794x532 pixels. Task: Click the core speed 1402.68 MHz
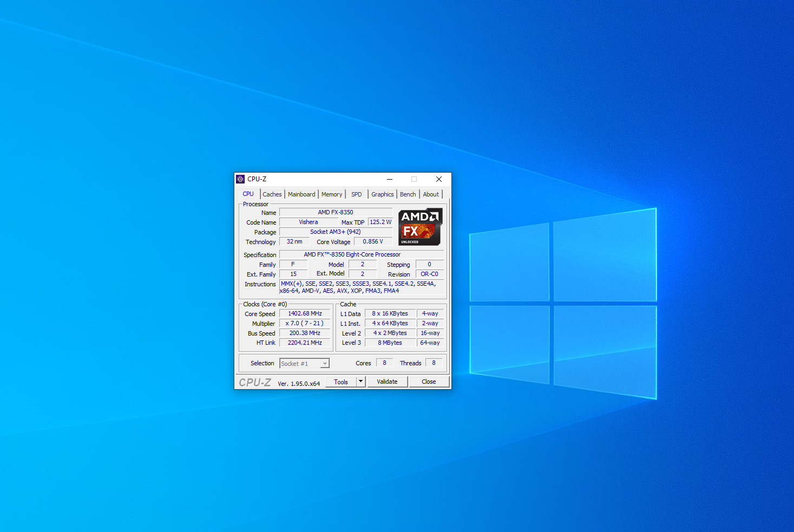click(305, 313)
